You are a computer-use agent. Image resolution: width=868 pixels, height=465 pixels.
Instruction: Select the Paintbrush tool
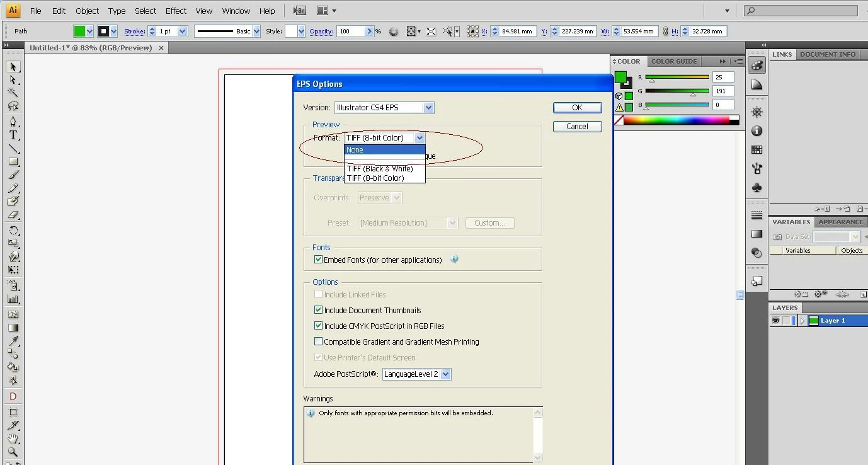[x=13, y=175]
